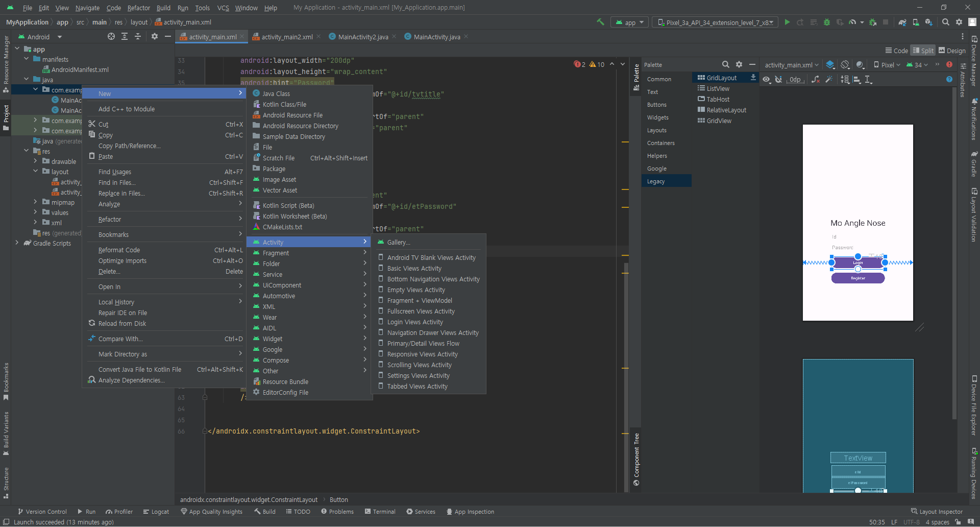Open the Logcat tool window button
This screenshot has height=527, width=980.
tap(156, 512)
